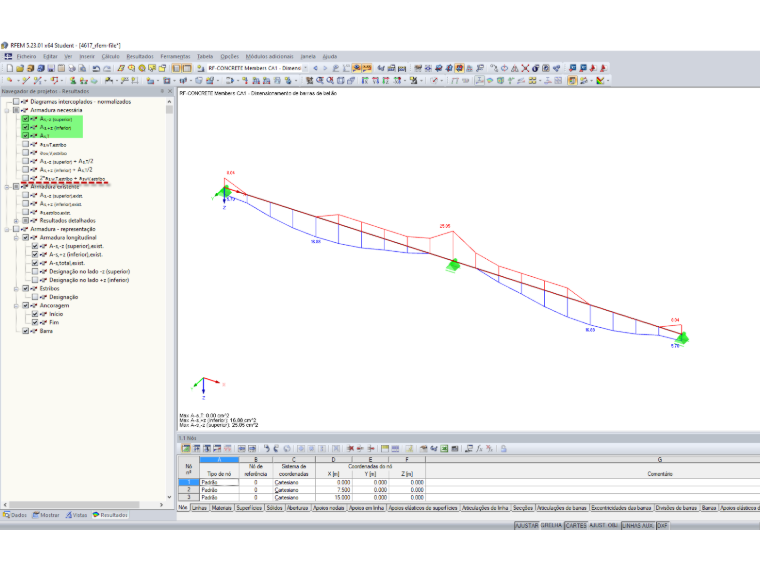Collapse the Armadura longitudinal node
The height and width of the screenshot is (570, 760).
16,238
